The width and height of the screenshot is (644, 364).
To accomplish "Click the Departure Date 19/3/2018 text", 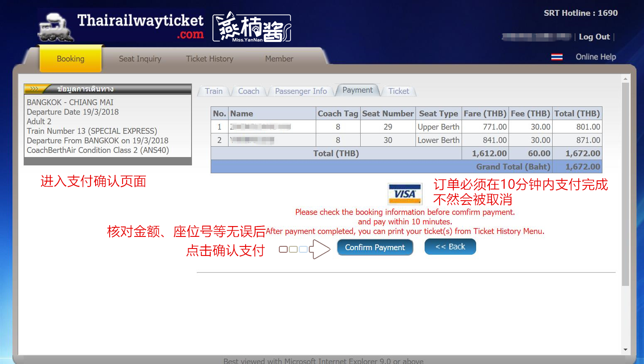I will point(73,112).
